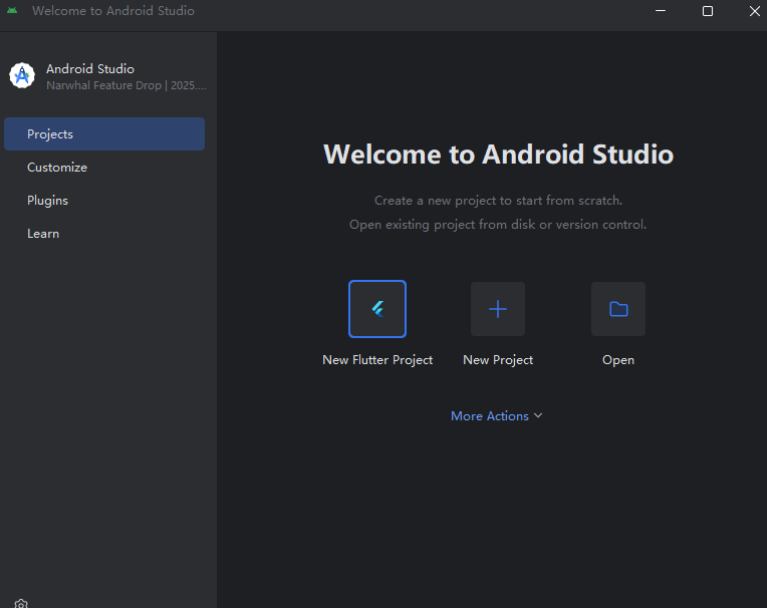Click the Open label text

(x=618, y=360)
